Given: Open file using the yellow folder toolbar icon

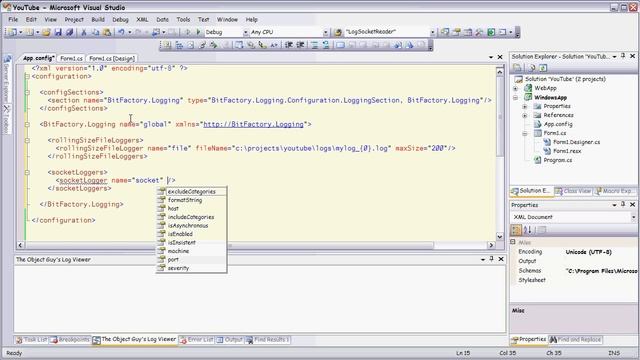Looking at the screenshot, I should click(x=46, y=32).
